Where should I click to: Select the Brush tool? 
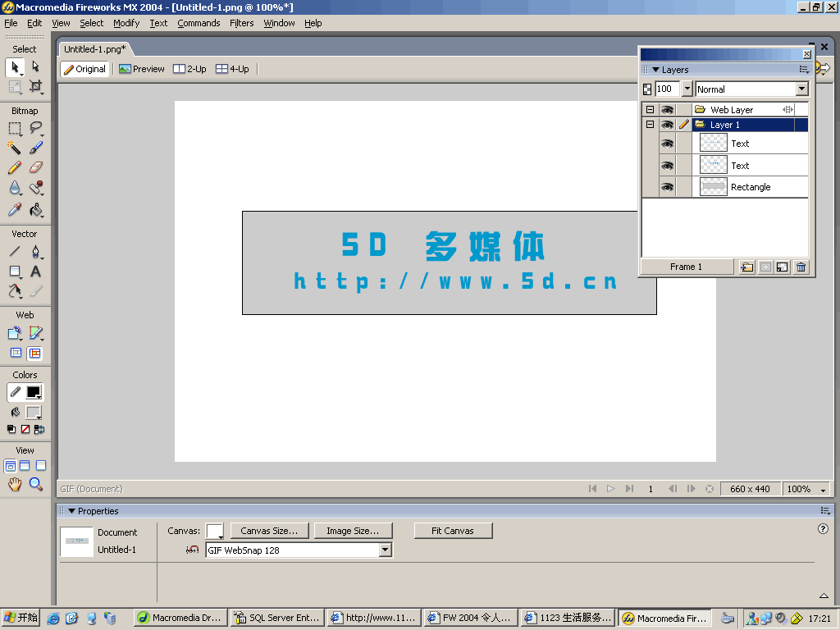point(35,148)
